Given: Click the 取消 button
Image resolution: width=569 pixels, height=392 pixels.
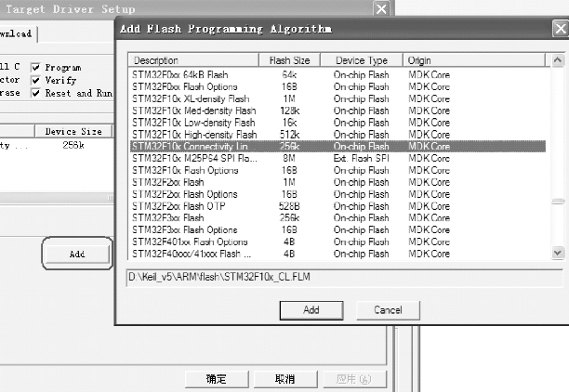Looking at the screenshot, I should click(x=285, y=379).
